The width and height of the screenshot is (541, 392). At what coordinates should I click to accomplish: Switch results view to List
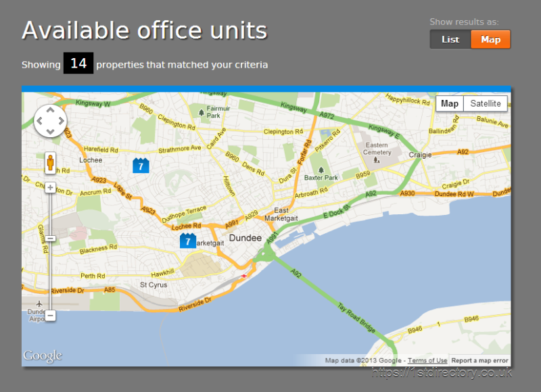450,39
